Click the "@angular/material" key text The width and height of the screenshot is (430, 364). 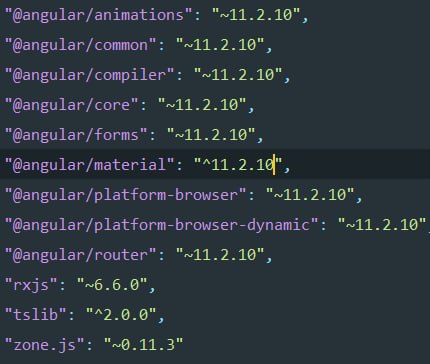coord(89,165)
